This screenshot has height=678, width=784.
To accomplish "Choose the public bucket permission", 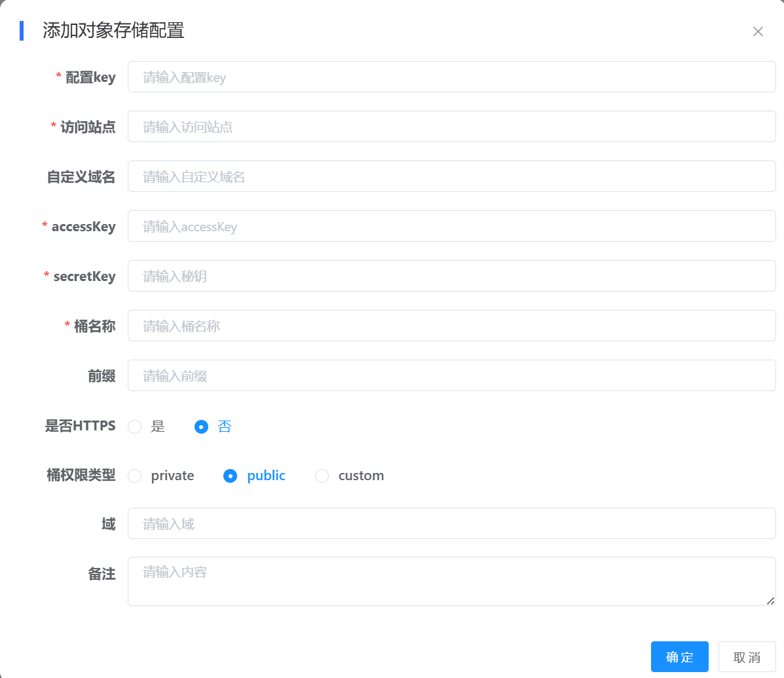I will [x=231, y=476].
